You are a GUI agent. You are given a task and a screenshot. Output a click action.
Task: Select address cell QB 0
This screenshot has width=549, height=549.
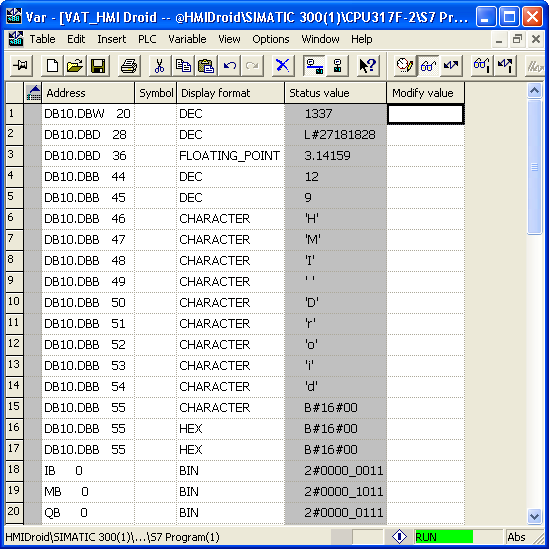click(x=88, y=513)
